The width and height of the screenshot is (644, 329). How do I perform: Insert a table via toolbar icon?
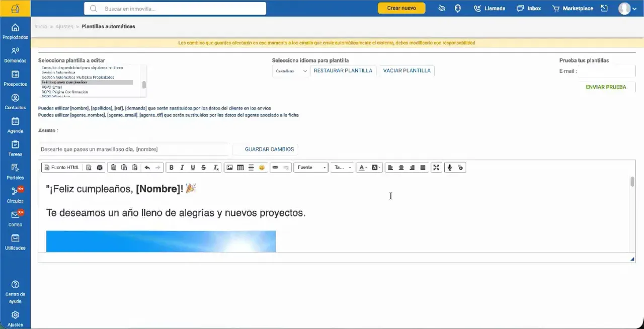240,168
